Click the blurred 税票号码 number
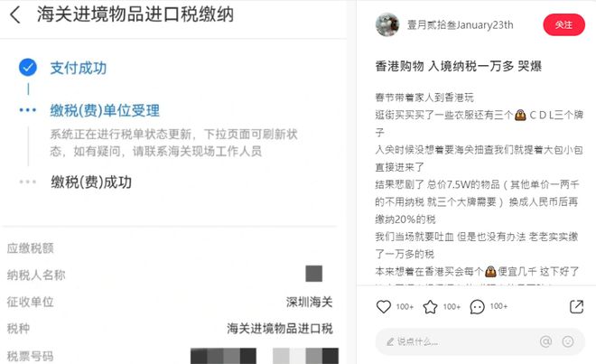Viewport: 596px width, 364px height. 265,356
